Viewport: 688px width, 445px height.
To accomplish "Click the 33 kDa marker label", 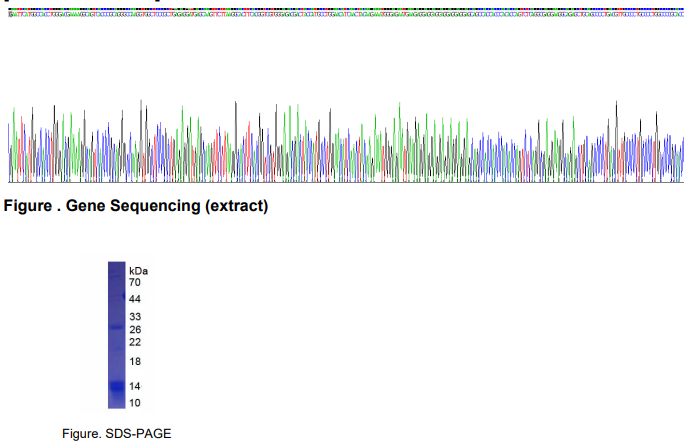I will click(x=135, y=316).
